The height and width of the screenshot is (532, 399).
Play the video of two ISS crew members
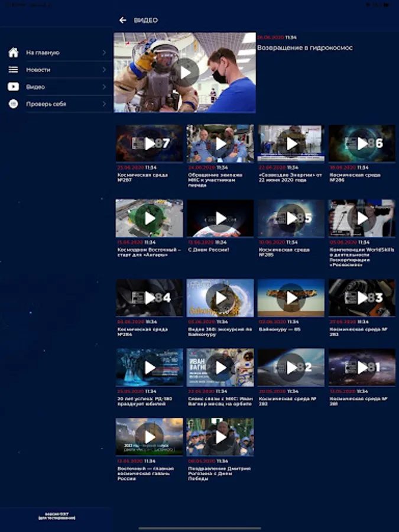coord(220,143)
